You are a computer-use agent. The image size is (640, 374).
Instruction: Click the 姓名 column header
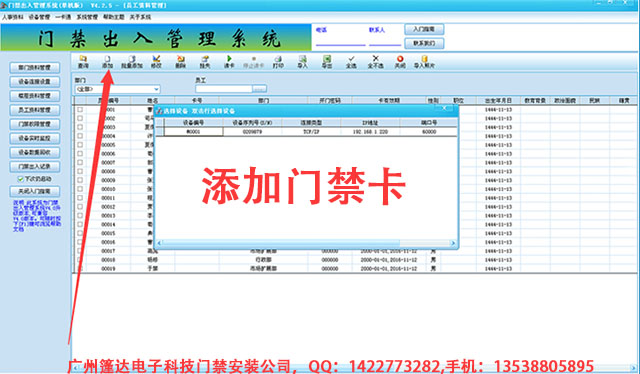[x=153, y=100]
